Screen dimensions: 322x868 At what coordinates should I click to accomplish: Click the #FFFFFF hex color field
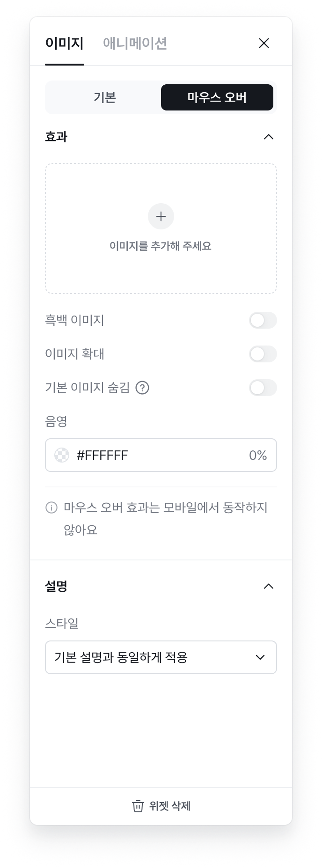pyautogui.click(x=102, y=455)
